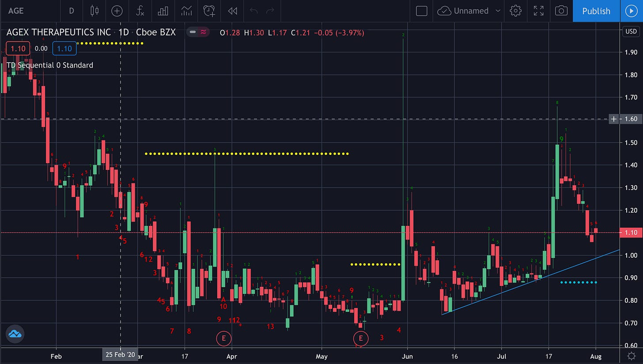
Task: Select the blue ascending trendline
Action: coord(530,282)
